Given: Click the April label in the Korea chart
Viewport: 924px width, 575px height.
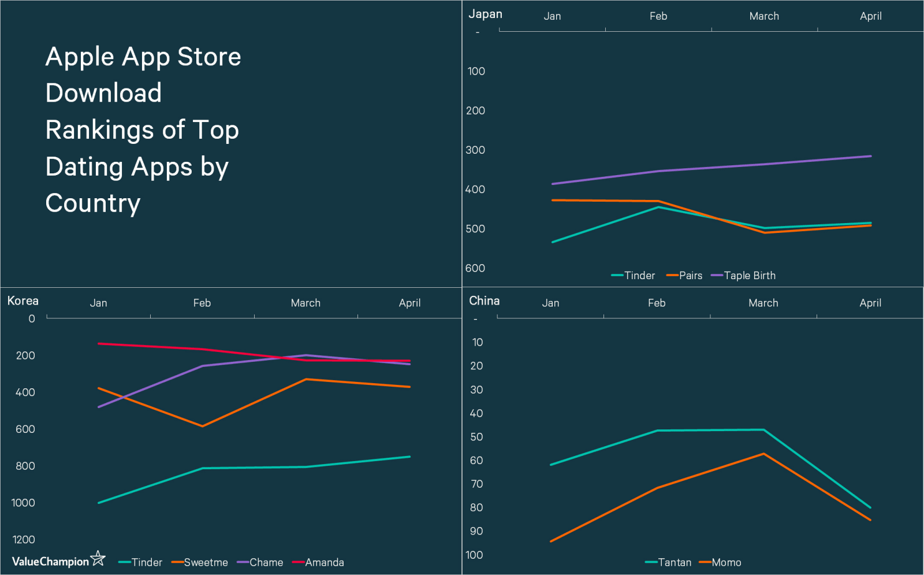Looking at the screenshot, I should 409,303.
